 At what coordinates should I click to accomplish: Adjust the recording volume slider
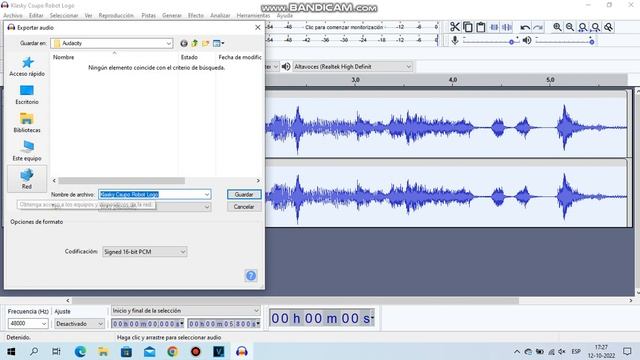(490, 41)
